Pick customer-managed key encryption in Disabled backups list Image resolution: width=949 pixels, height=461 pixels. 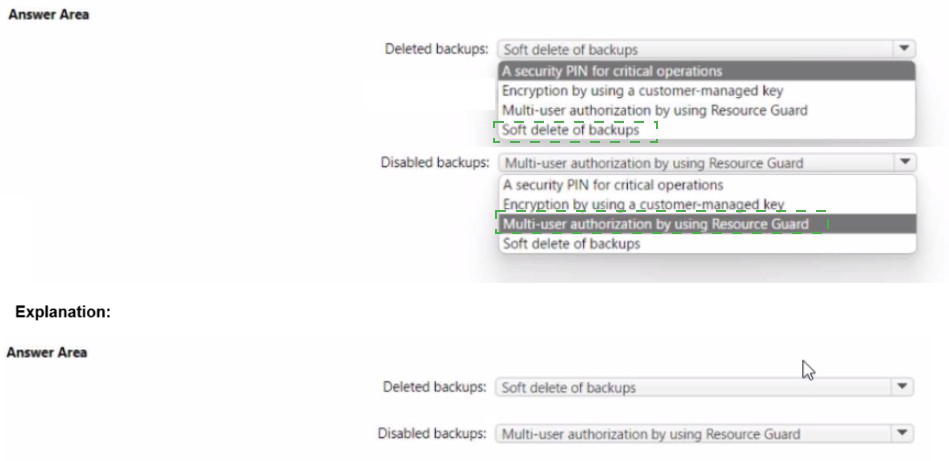[x=643, y=204]
